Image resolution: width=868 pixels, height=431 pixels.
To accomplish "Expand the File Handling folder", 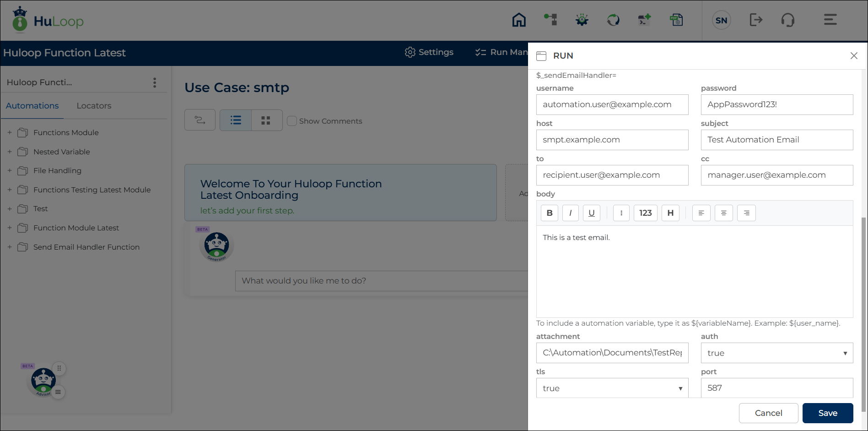I will point(10,170).
